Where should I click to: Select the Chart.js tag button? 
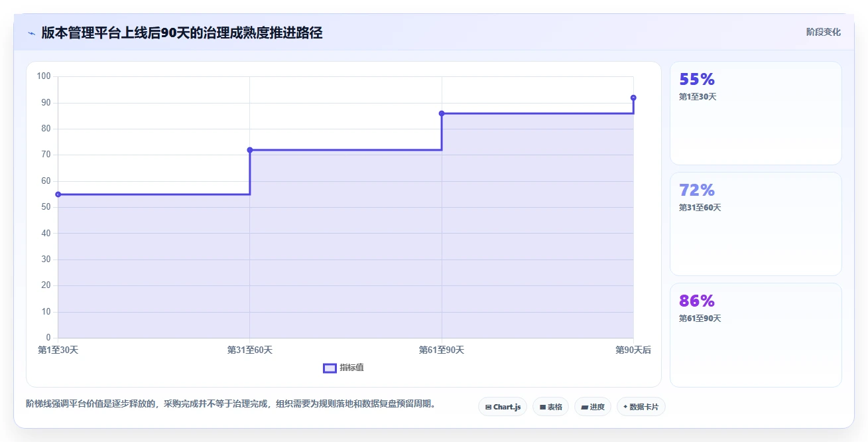tap(503, 407)
